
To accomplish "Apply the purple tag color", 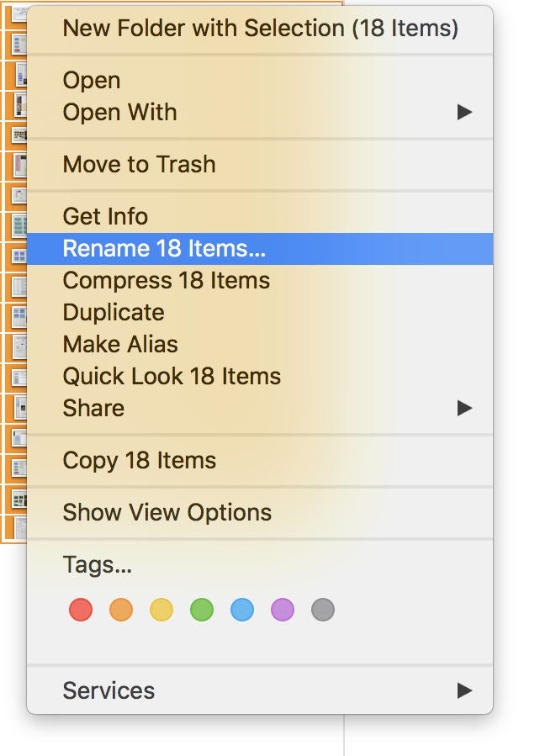I will tap(283, 610).
